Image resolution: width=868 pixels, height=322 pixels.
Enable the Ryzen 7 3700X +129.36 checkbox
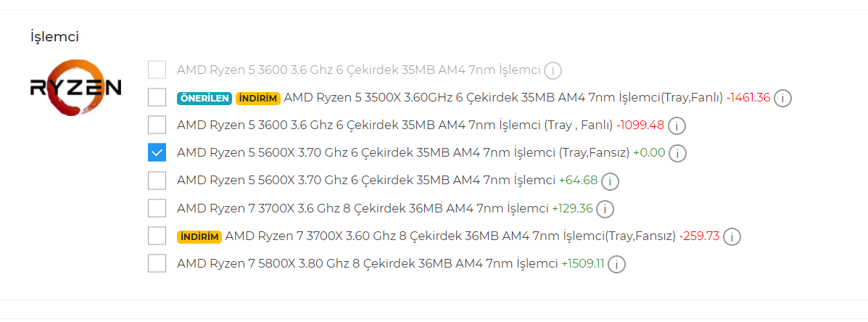157,209
